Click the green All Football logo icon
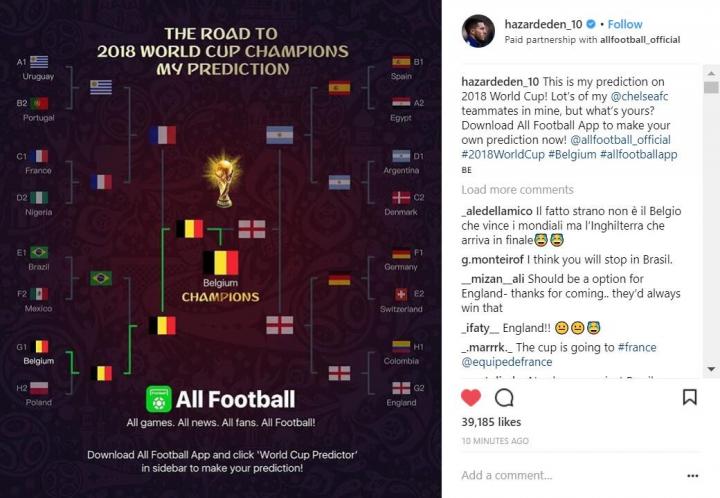The width and height of the screenshot is (720, 498). click(159, 400)
